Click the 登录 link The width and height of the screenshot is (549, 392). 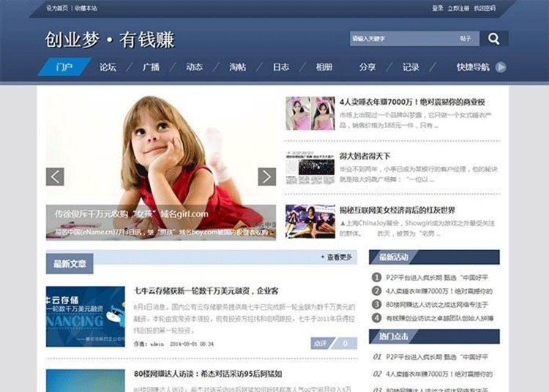pos(438,8)
